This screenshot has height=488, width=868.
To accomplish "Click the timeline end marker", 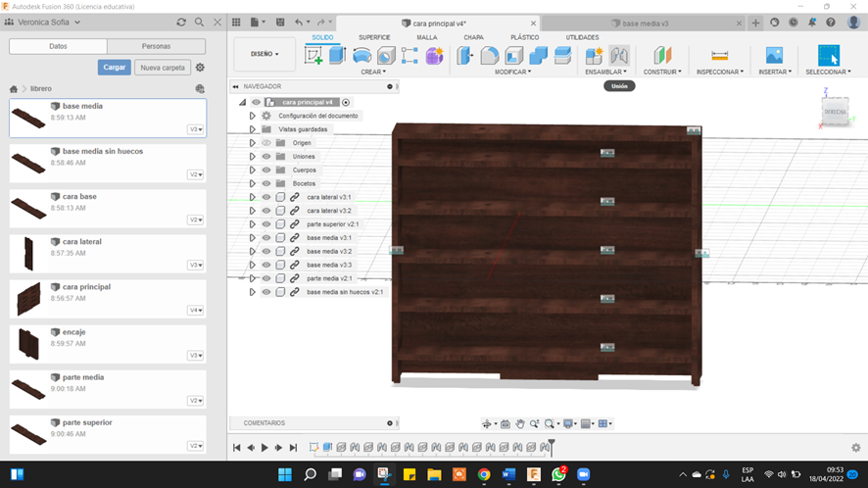I will (x=552, y=447).
